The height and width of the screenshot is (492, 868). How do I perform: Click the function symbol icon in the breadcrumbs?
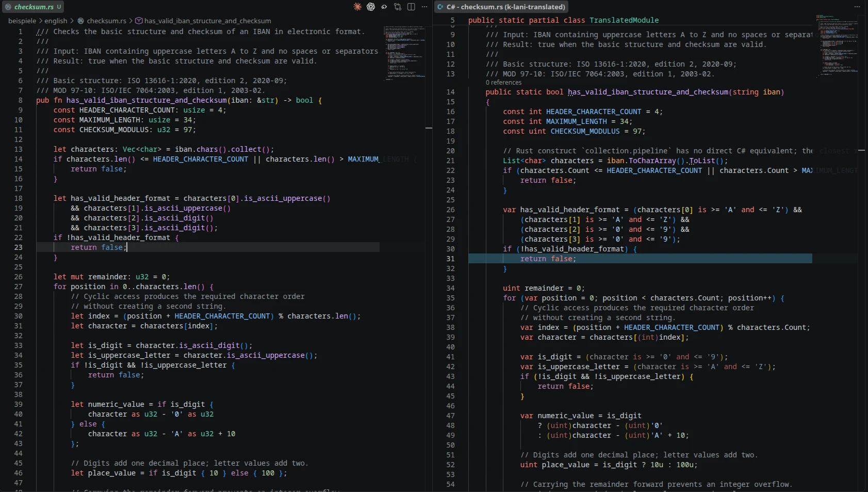click(x=139, y=21)
